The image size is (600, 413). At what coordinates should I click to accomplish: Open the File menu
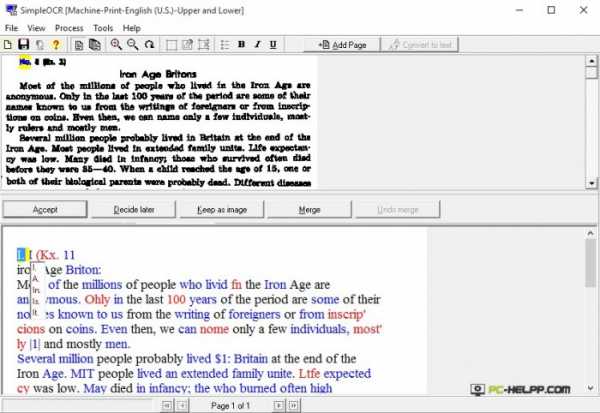(11, 28)
